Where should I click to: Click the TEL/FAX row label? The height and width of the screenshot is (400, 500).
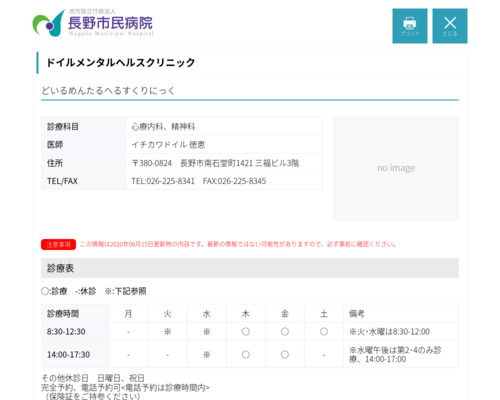tap(83, 181)
